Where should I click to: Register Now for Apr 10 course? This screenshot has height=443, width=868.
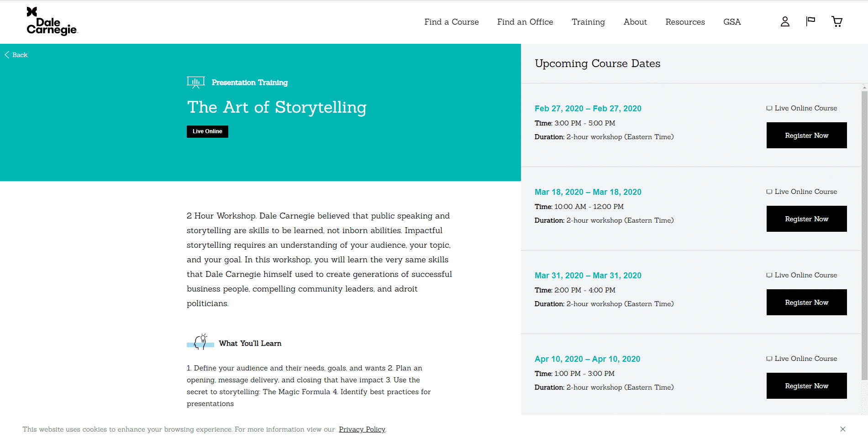(807, 386)
